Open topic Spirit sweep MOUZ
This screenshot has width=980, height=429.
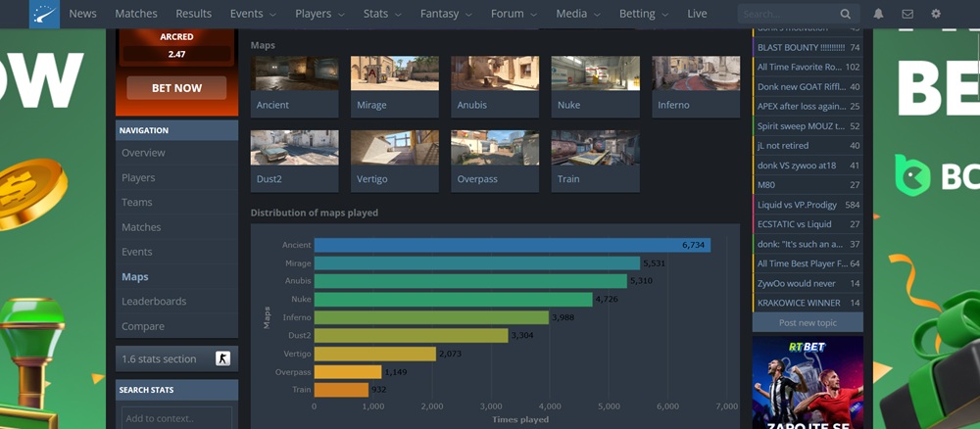[808, 126]
